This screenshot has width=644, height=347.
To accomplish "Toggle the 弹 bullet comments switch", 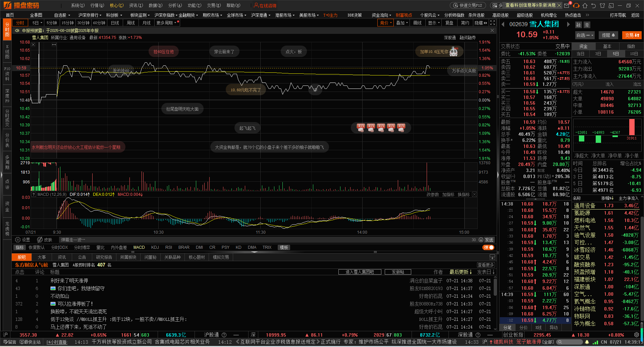I will coord(488,247).
